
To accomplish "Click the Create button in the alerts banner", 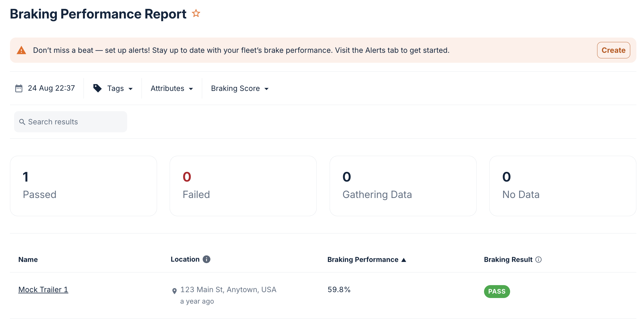I will coord(613,50).
